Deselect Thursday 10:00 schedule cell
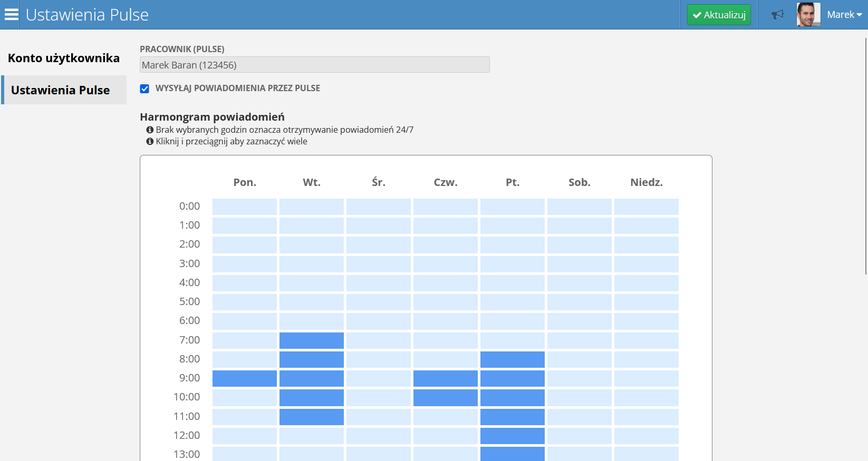The image size is (868, 461). coord(446,397)
